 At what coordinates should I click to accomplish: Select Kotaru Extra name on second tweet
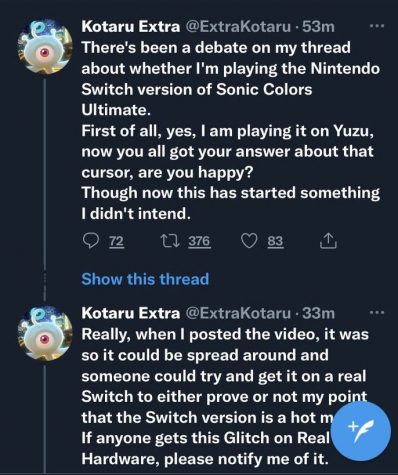click(x=131, y=313)
